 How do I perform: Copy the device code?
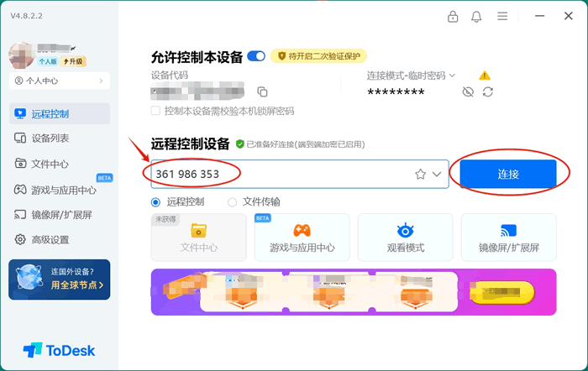(262, 91)
